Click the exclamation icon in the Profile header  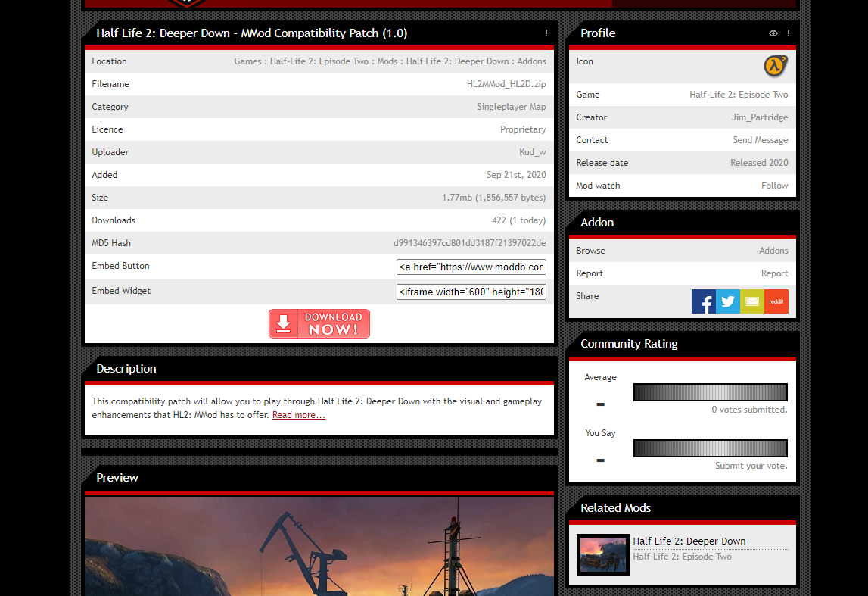point(789,33)
